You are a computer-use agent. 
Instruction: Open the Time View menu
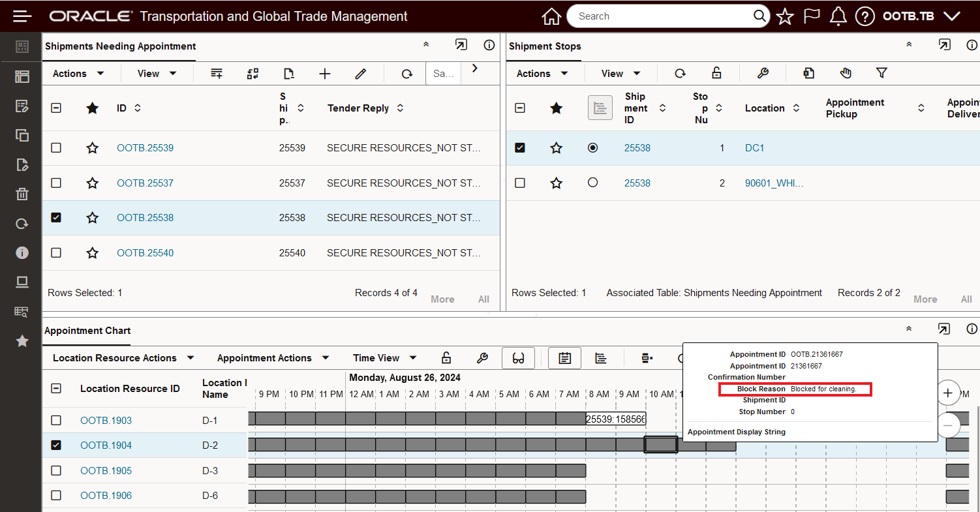click(x=385, y=358)
